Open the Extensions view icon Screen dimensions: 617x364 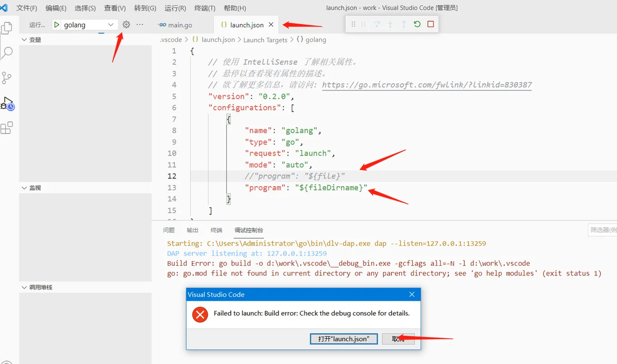[7, 128]
